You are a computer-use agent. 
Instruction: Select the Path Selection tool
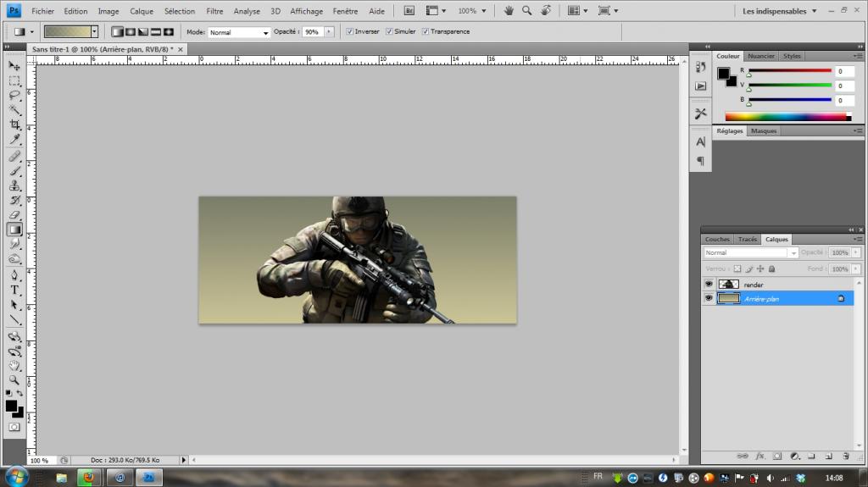click(x=14, y=305)
